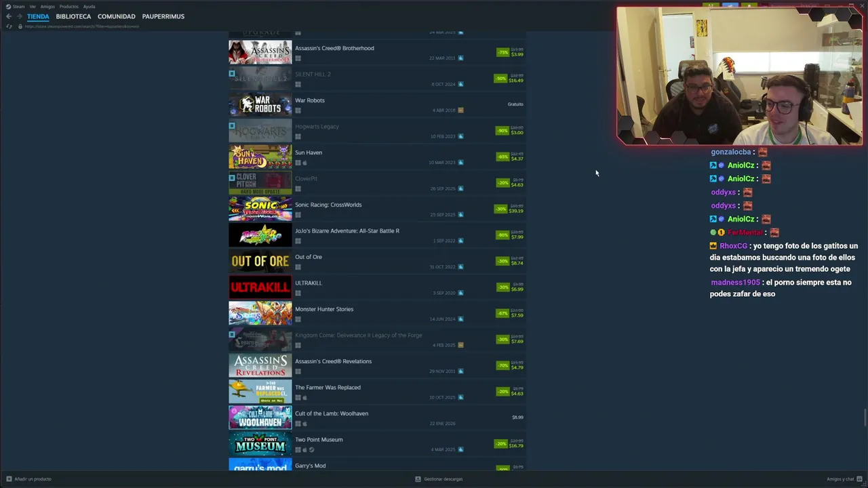Click the $8.99 price on Woolhaven row
The width and height of the screenshot is (868, 488).
click(x=517, y=418)
